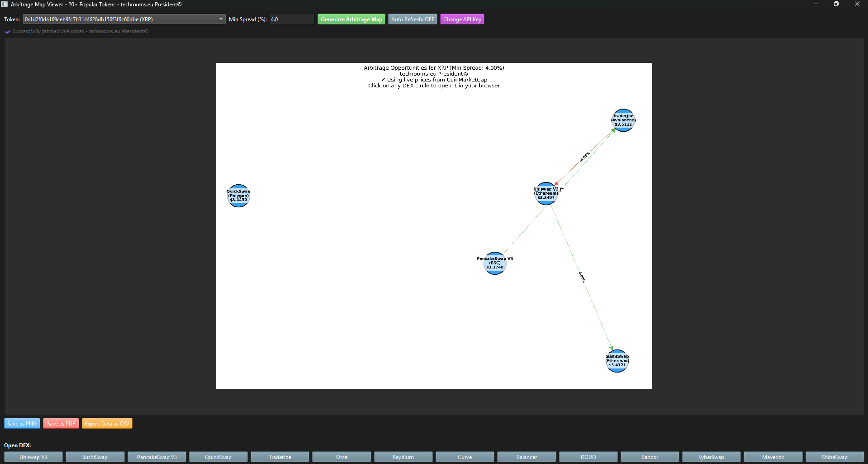The width and height of the screenshot is (868, 464).
Task: Toggle Auto Refresh OFF button
Action: click(x=412, y=19)
